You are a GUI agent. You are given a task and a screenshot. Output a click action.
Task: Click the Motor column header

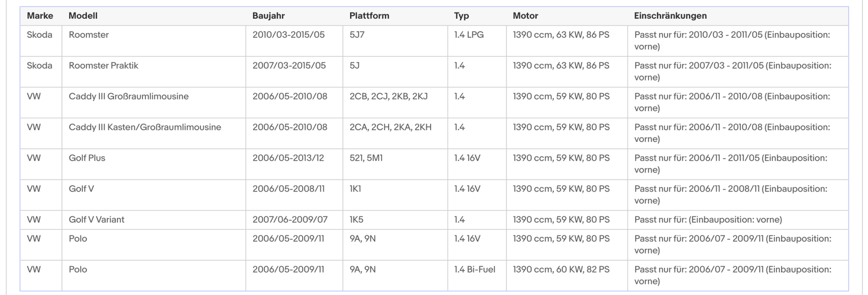coord(525,16)
